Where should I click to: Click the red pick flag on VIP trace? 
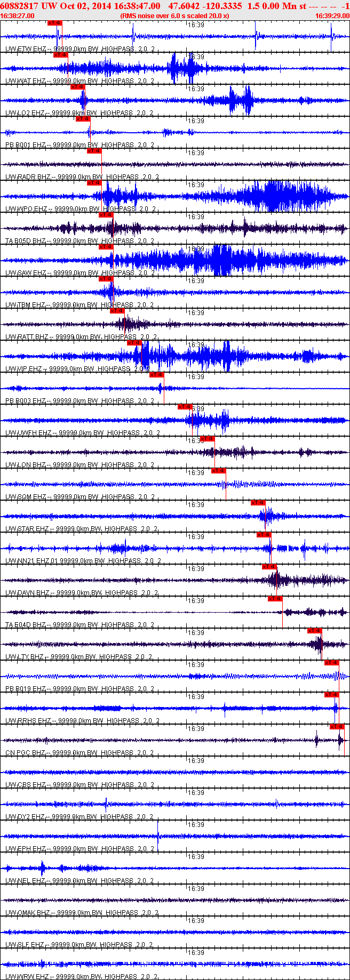coord(134,343)
